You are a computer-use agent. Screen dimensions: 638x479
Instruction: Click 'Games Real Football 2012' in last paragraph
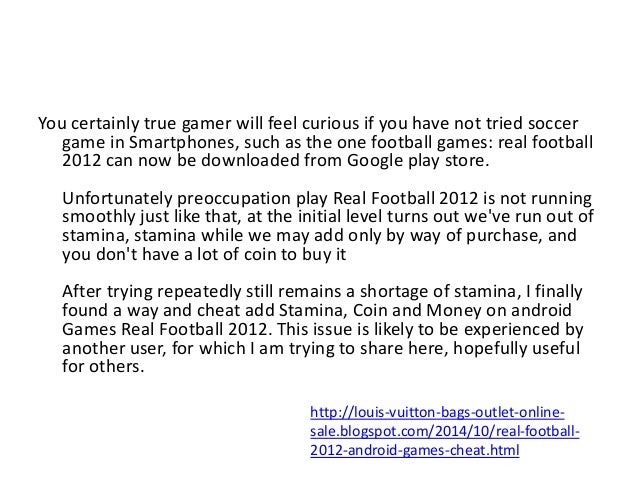coord(164,329)
